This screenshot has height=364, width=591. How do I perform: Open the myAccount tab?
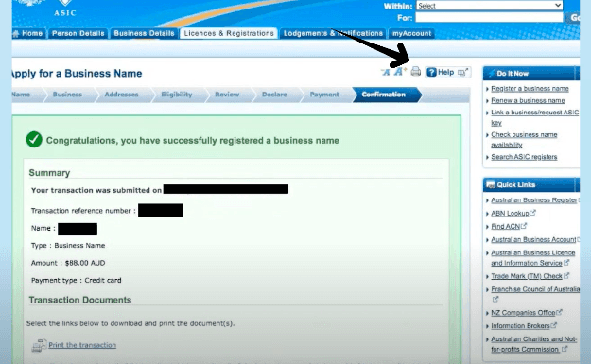click(x=411, y=33)
